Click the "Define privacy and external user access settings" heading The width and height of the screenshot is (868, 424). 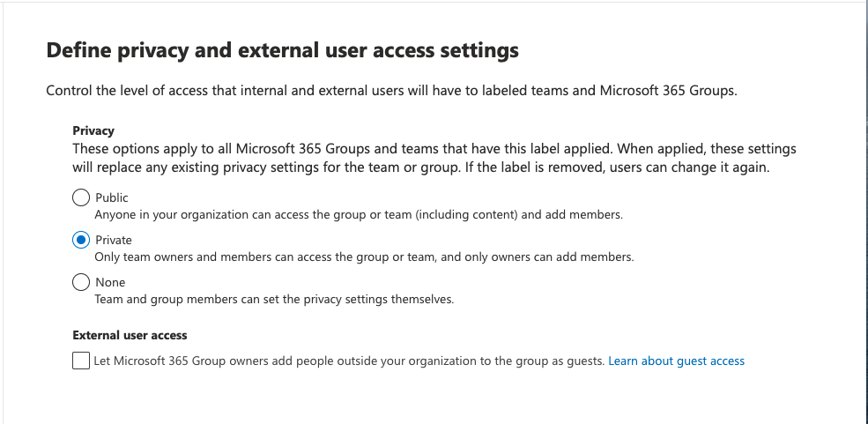click(282, 50)
